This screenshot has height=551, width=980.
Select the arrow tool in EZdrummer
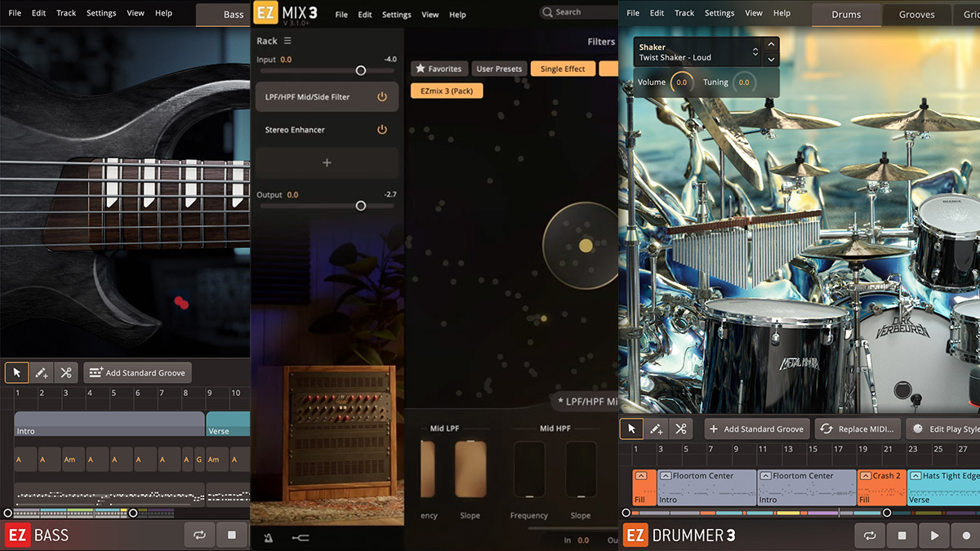(x=632, y=429)
